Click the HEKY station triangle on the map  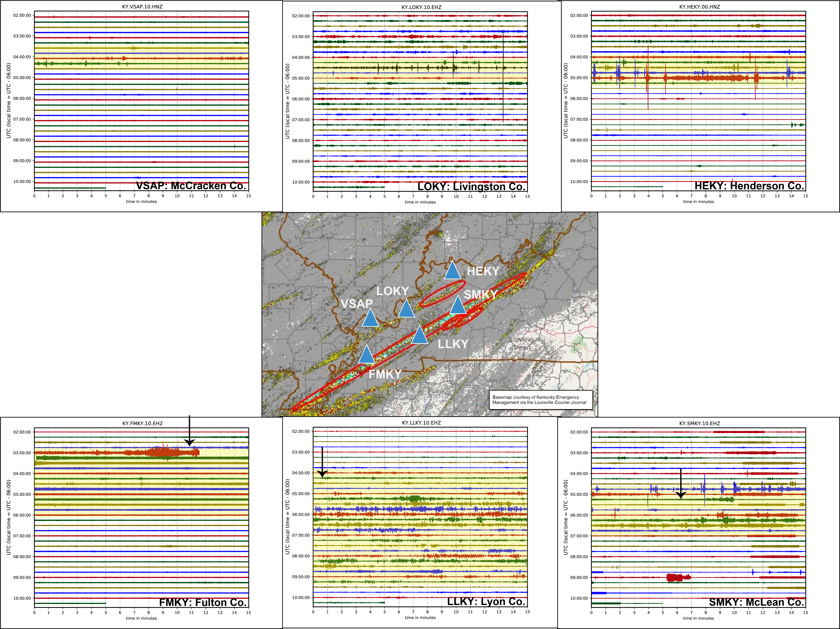[x=452, y=270]
